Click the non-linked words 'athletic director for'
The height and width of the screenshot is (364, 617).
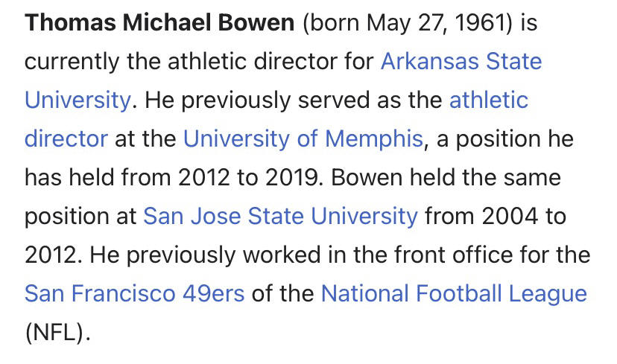270,61
